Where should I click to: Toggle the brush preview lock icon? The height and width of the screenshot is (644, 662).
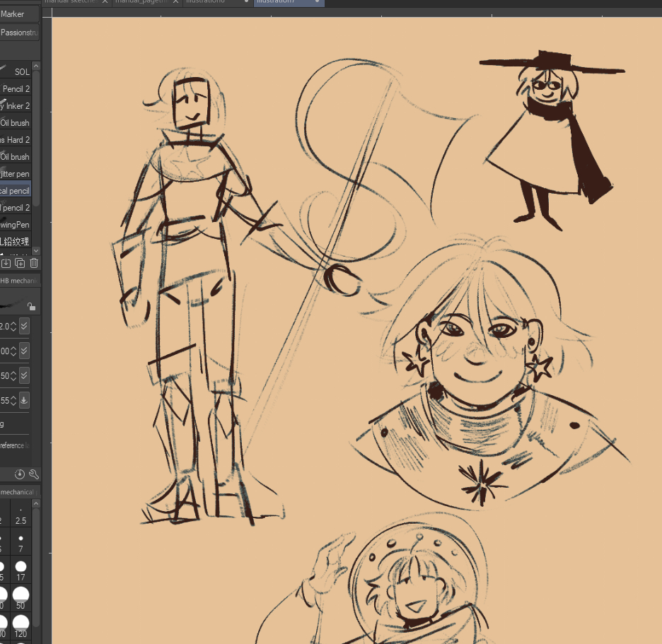click(30, 306)
